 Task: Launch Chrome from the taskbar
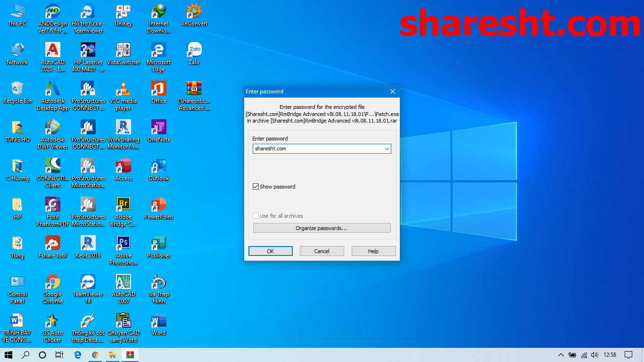click(x=95, y=355)
